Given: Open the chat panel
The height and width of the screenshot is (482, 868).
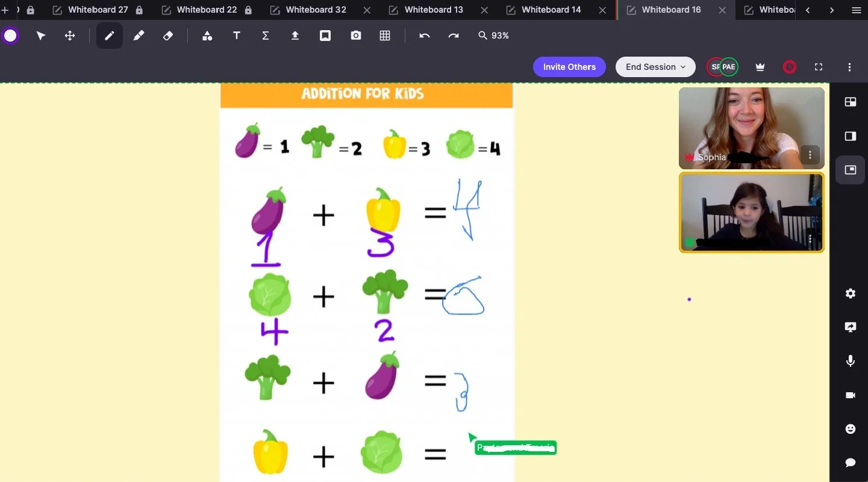Looking at the screenshot, I should 850,463.
